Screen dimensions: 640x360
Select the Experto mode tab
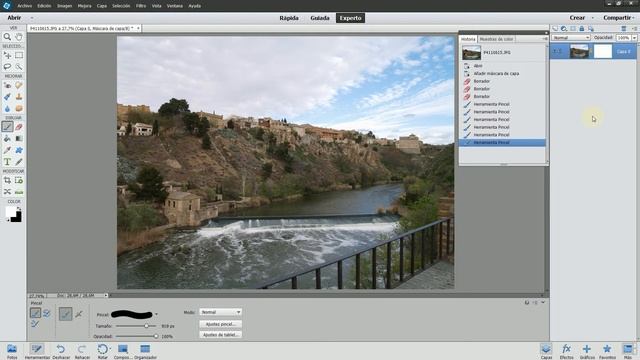pyautogui.click(x=350, y=18)
